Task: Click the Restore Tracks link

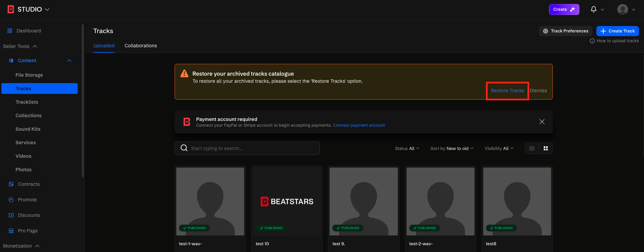Action: pyautogui.click(x=507, y=91)
